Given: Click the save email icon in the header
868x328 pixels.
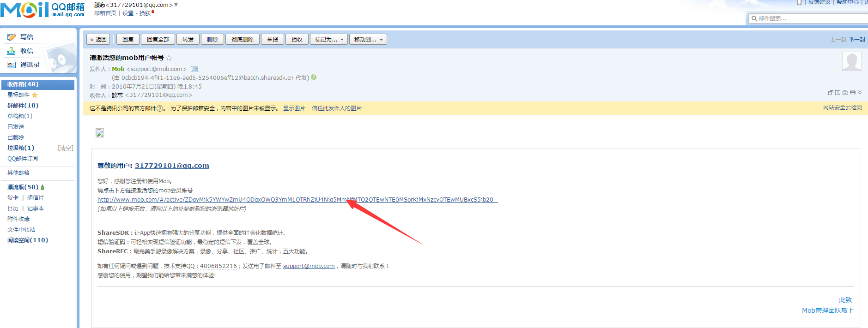Looking at the screenshot, I should [845, 92].
